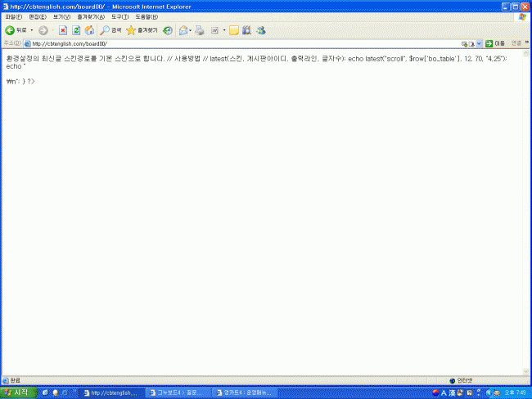Expand the Back button history dropdown arrow
This screenshot has height=399, width=532.
(32, 30)
